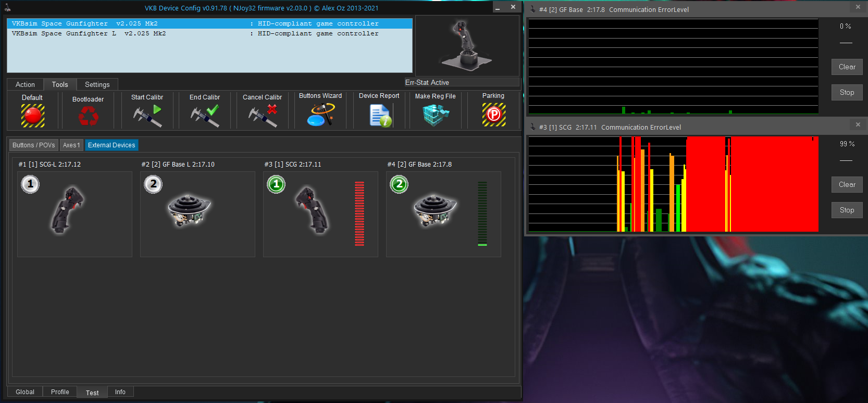Viewport: 868px width, 403px height.
Task: Select the VKBsim Space Gunfighter L device row
Action: tap(209, 33)
